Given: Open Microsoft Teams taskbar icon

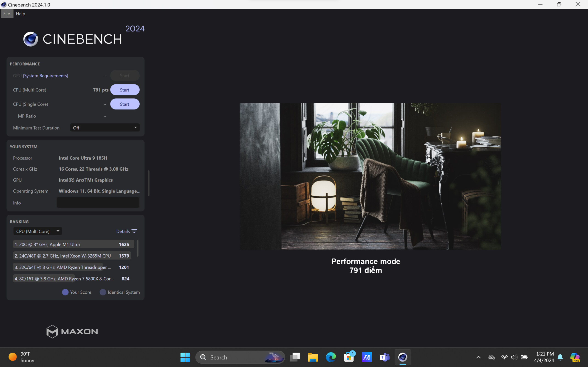Looking at the screenshot, I should click(384, 357).
